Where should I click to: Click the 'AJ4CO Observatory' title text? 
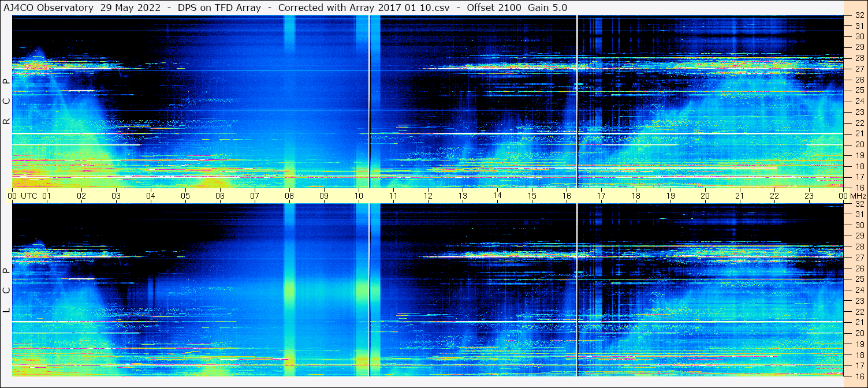[49, 8]
